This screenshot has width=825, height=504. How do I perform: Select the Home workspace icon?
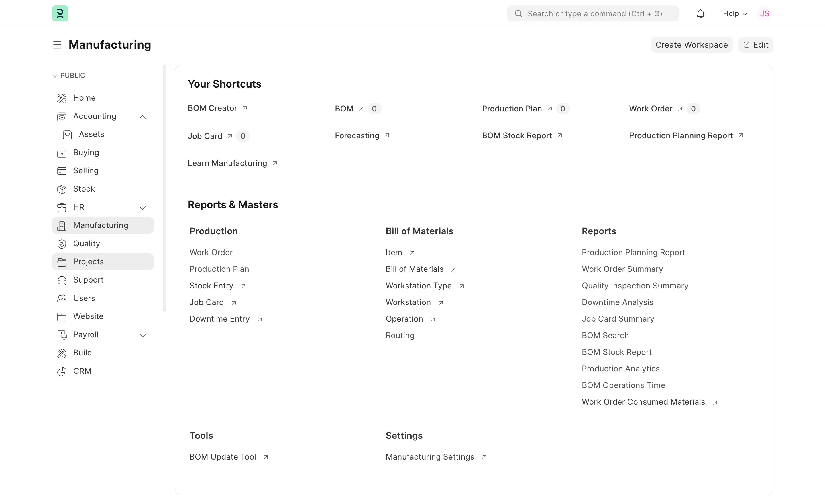coord(62,98)
